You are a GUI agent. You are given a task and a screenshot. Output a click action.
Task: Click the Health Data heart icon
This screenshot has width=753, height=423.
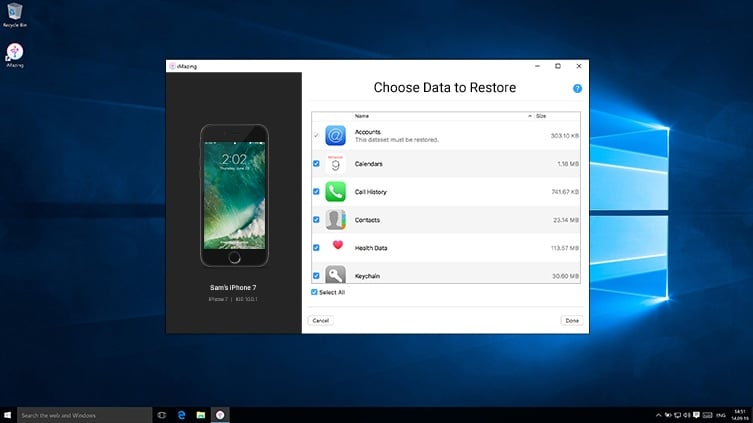pyautogui.click(x=338, y=245)
